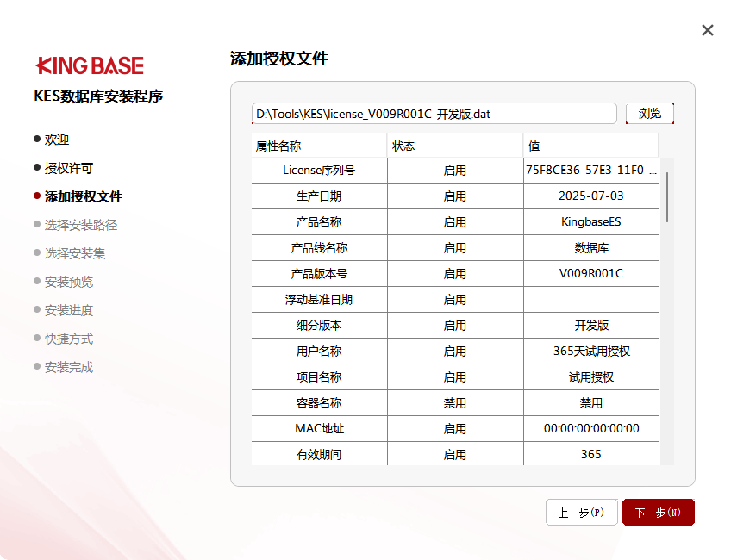Select the 添加授权文件 step in sidebar
This screenshot has width=731, height=560.
pos(83,196)
